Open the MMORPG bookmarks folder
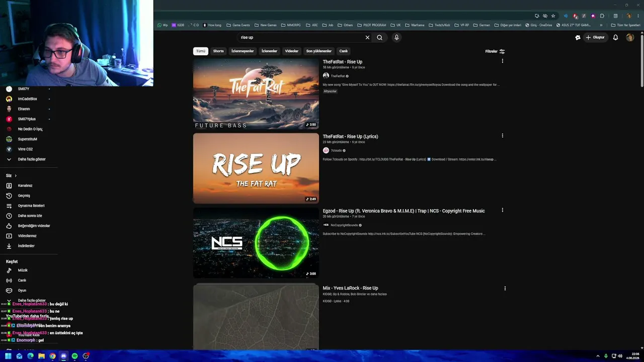The image size is (644, 362). coord(291,25)
